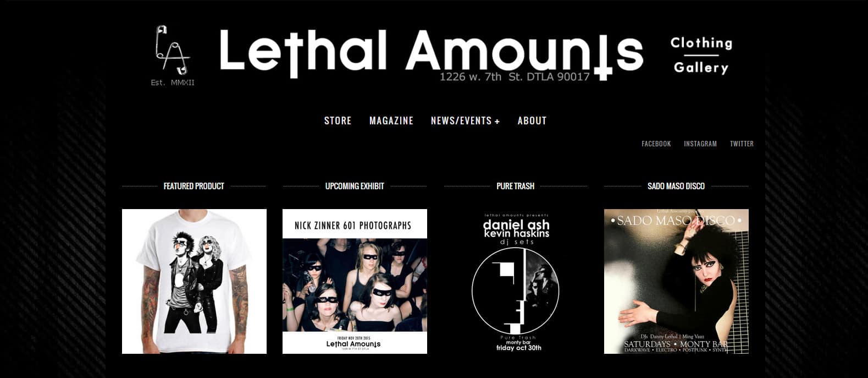The image size is (868, 378).
Task: Open the Nick Zinner 601 Photographs poster
Action: pyautogui.click(x=355, y=281)
